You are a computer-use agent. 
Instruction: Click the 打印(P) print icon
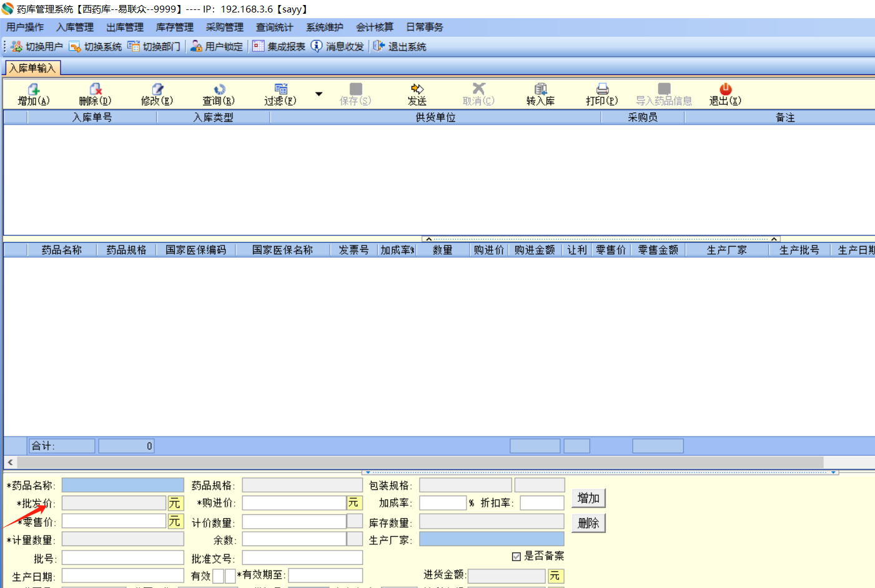pyautogui.click(x=602, y=89)
